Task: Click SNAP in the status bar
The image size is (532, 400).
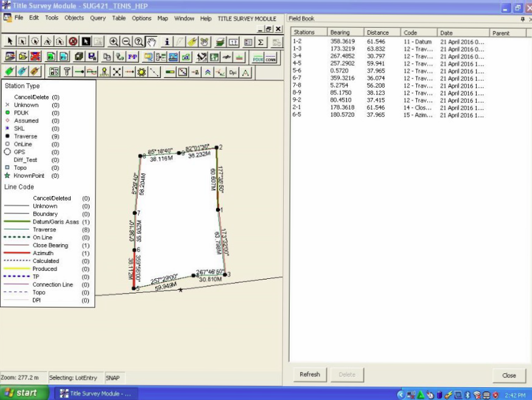Action: click(x=113, y=377)
